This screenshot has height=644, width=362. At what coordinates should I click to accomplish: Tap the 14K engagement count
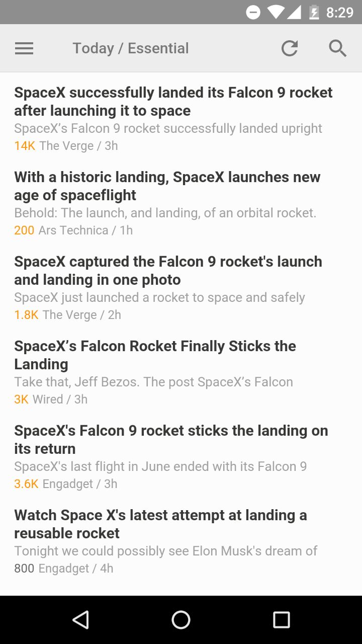(x=25, y=146)
